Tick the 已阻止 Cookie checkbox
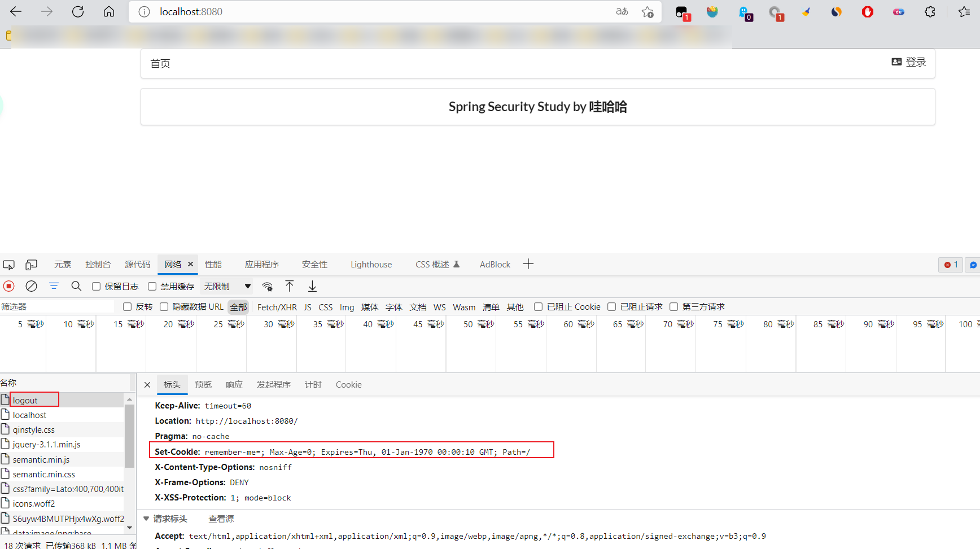The height and width of the screenshot is (549, 980). pos(539,307)
